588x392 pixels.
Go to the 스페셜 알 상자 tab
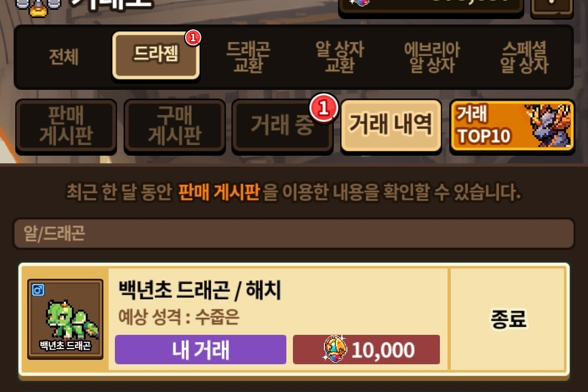click(524, 57)
